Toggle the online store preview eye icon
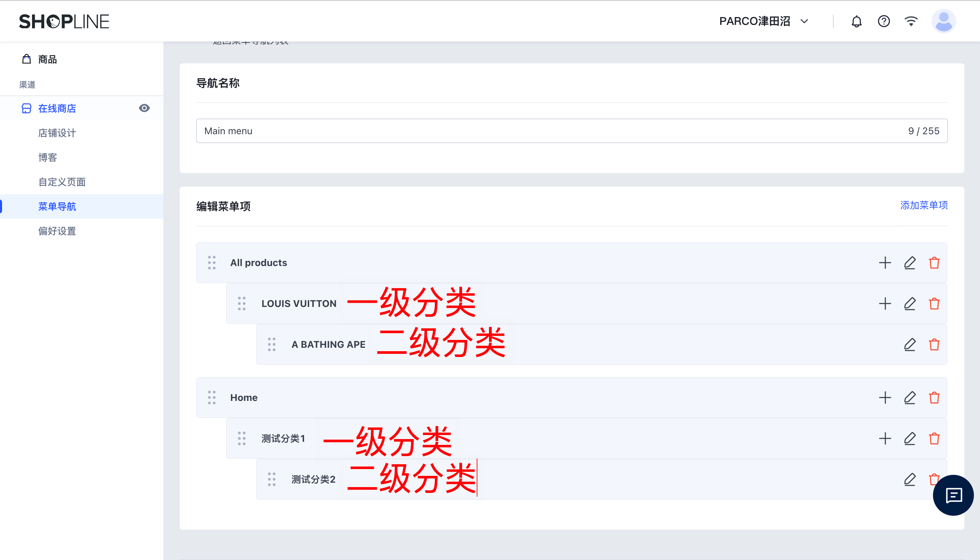 144,108
